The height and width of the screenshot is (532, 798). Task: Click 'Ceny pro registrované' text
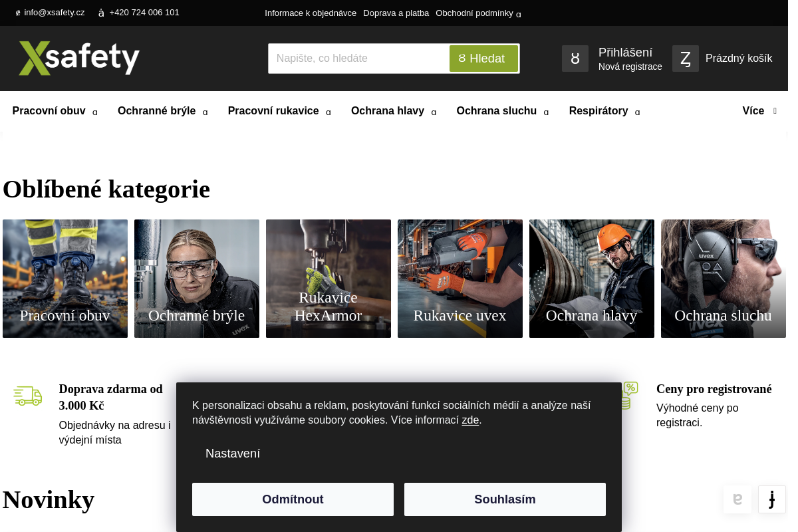coord(714,389)
